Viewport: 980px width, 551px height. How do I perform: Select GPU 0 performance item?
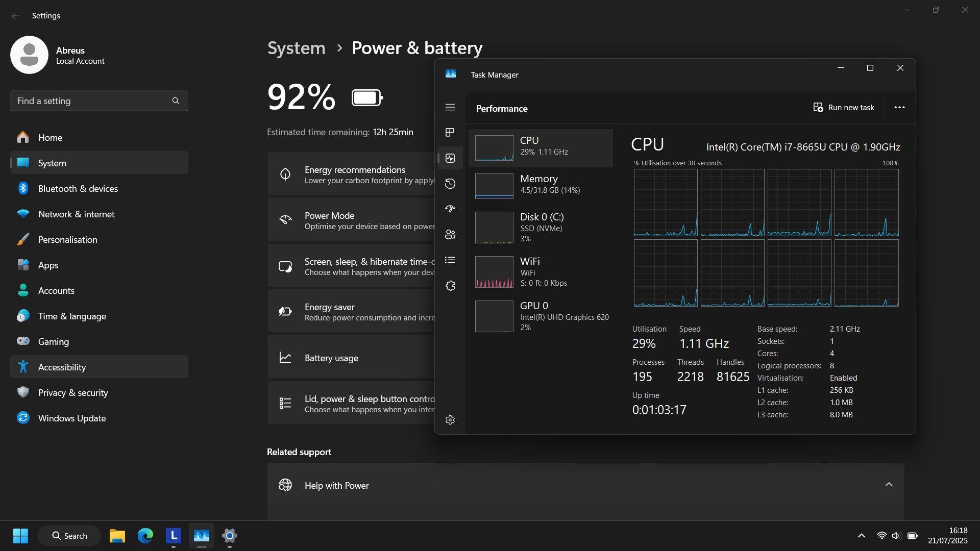[x=541, y=316]
